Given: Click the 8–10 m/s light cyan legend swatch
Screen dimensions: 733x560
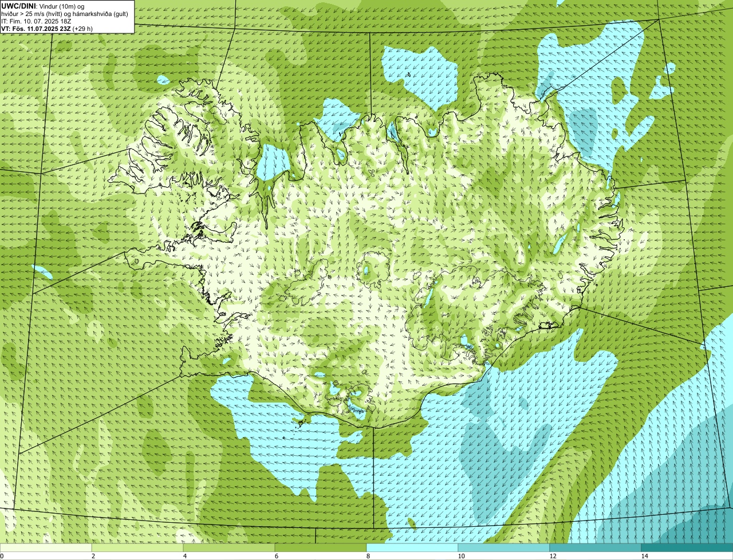Looking at the screenshot, I should coord(412,547).
